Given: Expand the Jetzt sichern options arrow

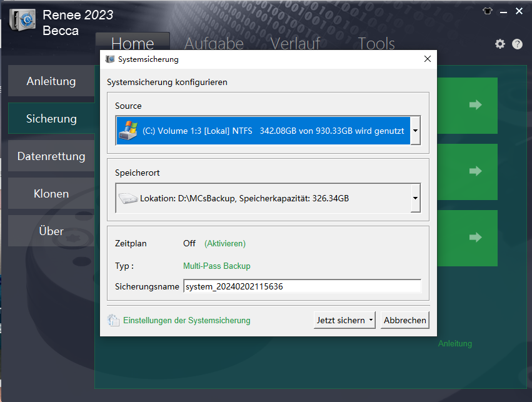Looking at the screenshot, I should 369,319.
